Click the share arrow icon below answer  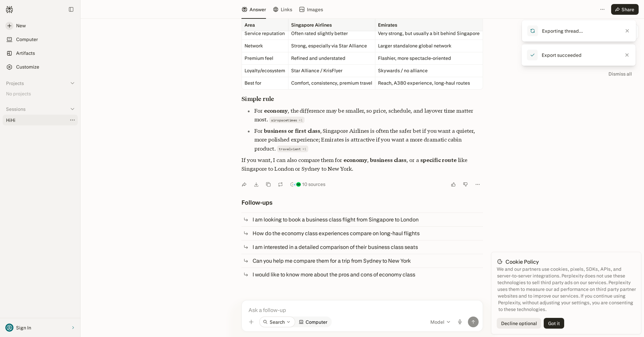tap(244, 184)
